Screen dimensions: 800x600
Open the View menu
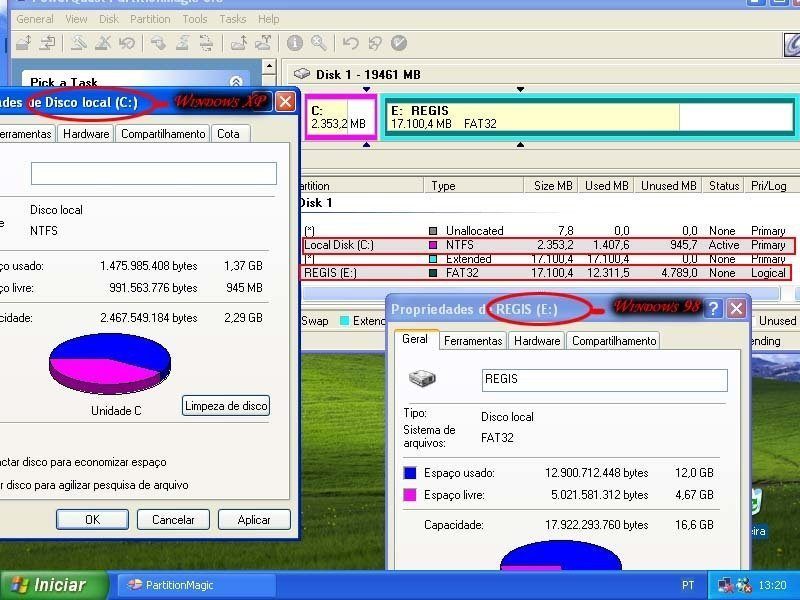click(77, 19)
